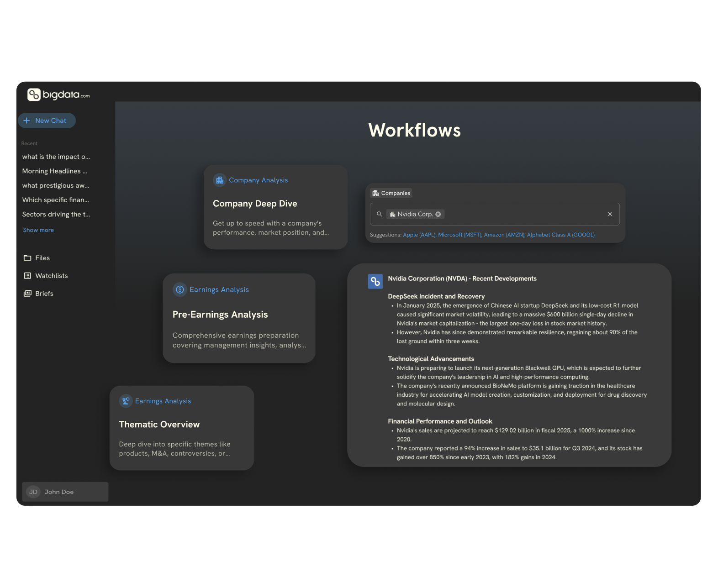The height and width of the screenshot is (588, 718).
Task: Click the search magnifier icon
Action: 379,214
